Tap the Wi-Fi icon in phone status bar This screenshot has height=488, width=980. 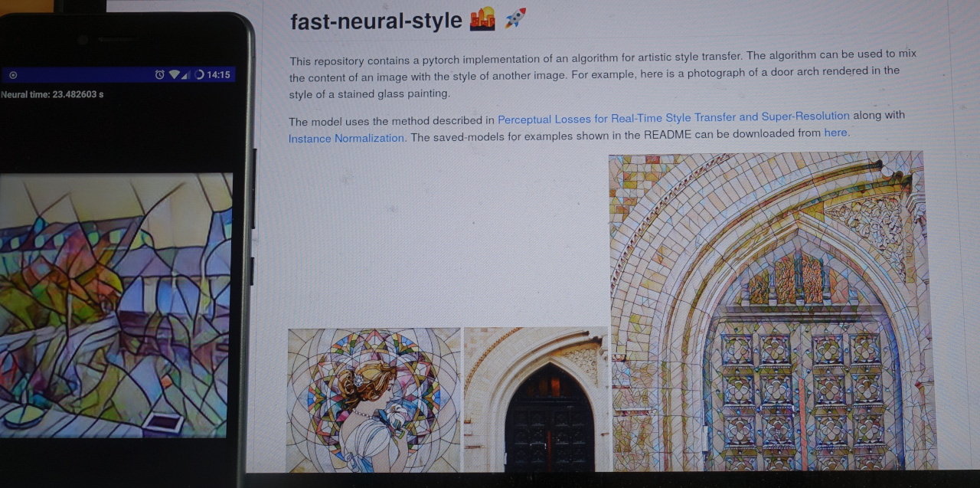(174, 75)
